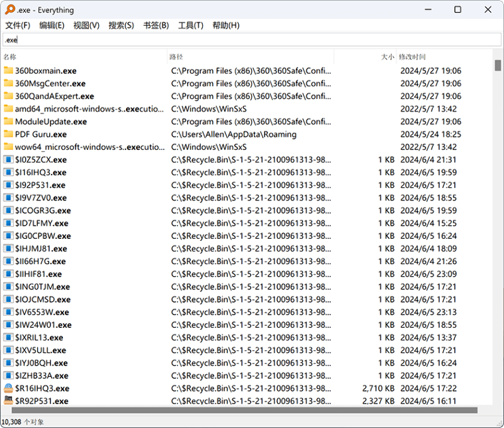Select the 360QandAExpert.exe folder icon
This screenshot has width=504, height=428.
pos(9,96)
